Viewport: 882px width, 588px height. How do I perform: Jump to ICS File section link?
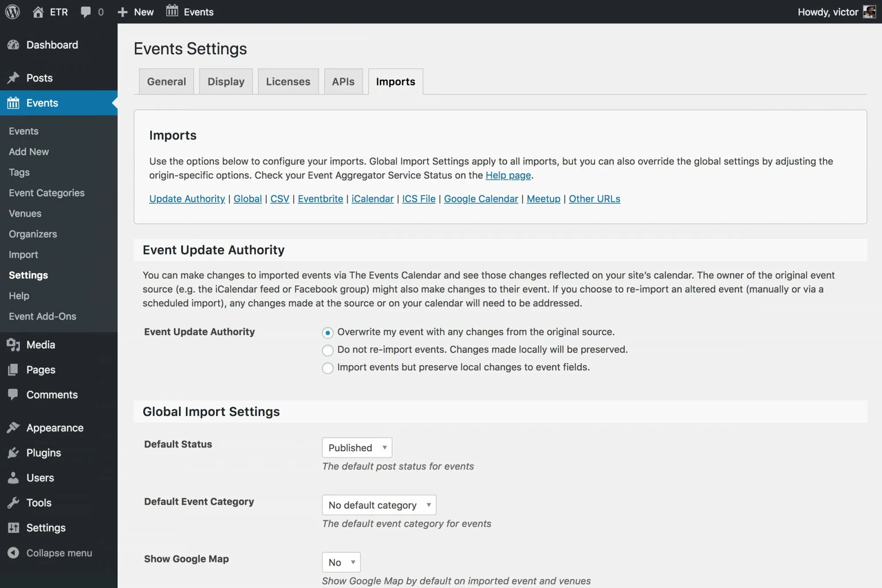tap(419, 199)
